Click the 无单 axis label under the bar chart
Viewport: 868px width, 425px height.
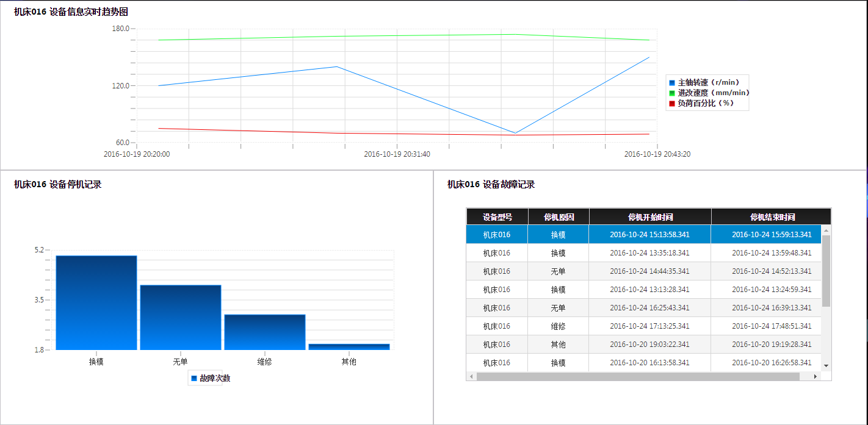(x=180, y=362)
